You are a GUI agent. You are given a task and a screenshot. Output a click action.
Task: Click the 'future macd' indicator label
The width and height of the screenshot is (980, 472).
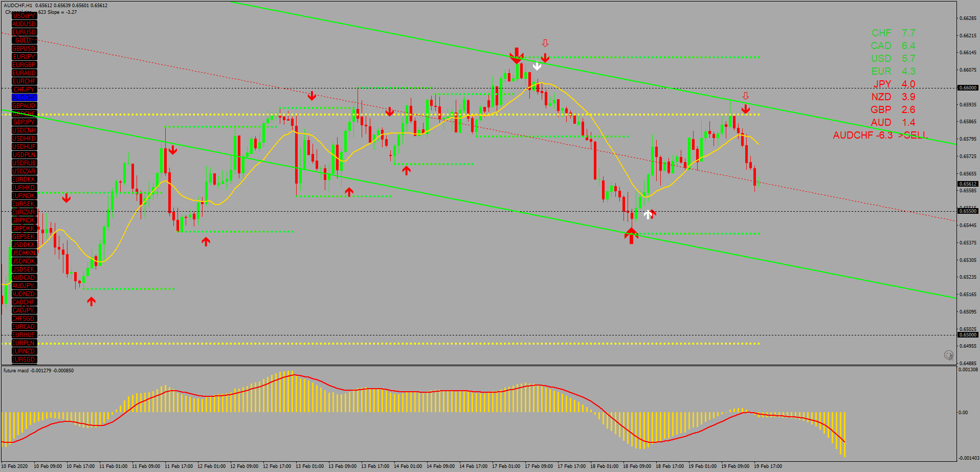click(x=16, y=371)
